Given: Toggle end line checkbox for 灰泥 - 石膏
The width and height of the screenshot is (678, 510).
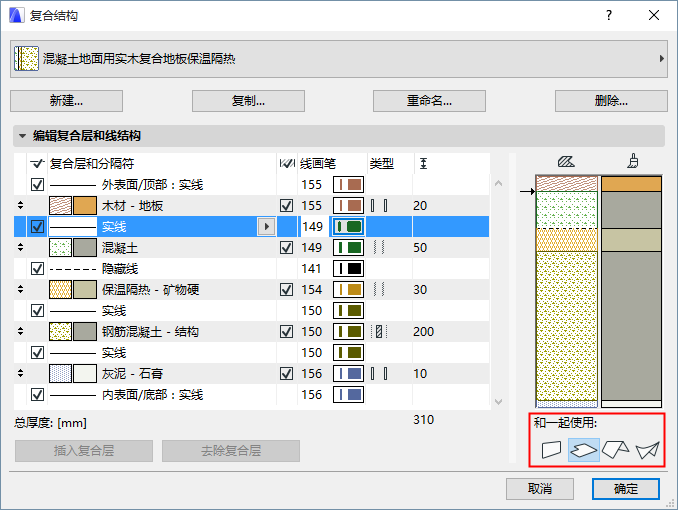Looking at the screenshot, I should 287,373.
